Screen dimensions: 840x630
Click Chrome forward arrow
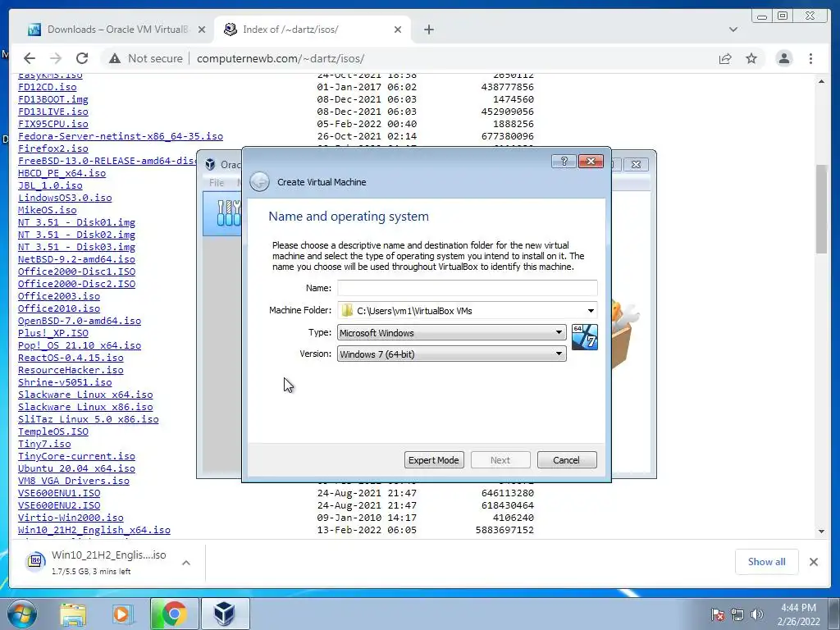(x=55, y=58)
